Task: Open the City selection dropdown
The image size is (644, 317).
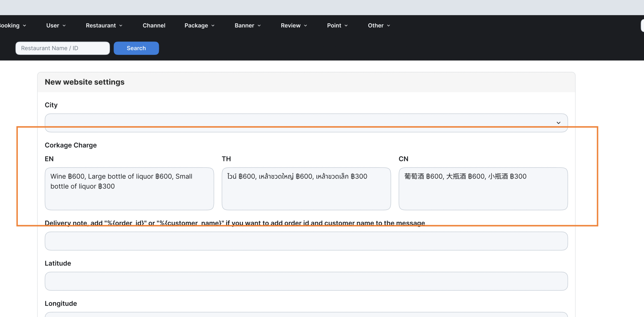Action: point(306,123)
